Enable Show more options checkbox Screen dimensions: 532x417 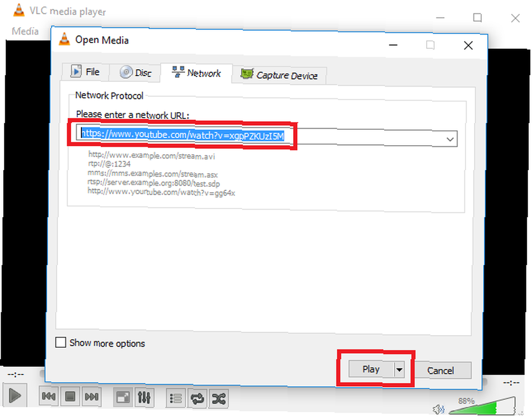[61, 343]
